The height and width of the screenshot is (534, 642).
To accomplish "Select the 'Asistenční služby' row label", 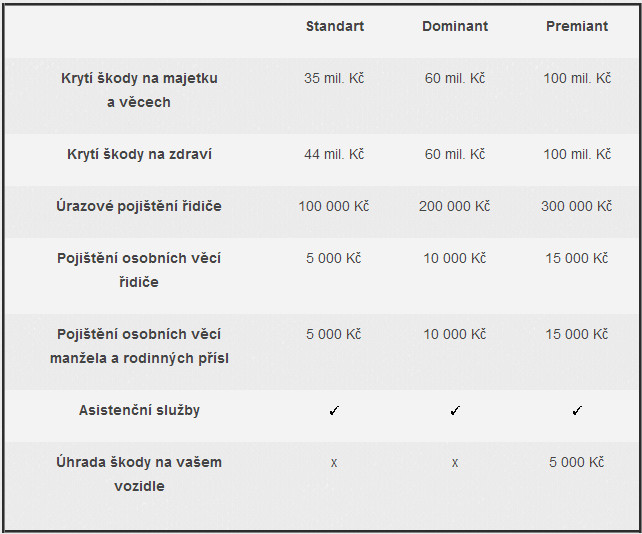I will (x=139, y=410).
